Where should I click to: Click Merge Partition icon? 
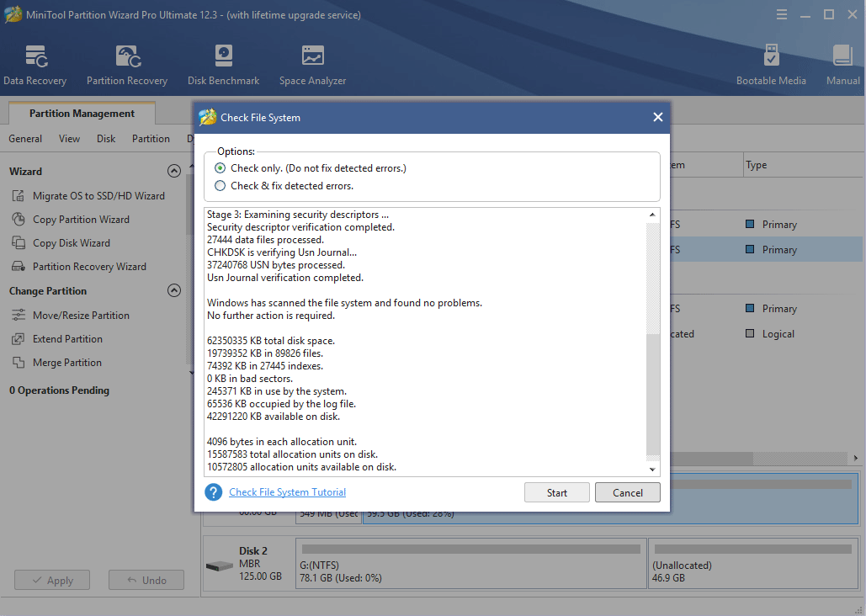coord(19,363)
